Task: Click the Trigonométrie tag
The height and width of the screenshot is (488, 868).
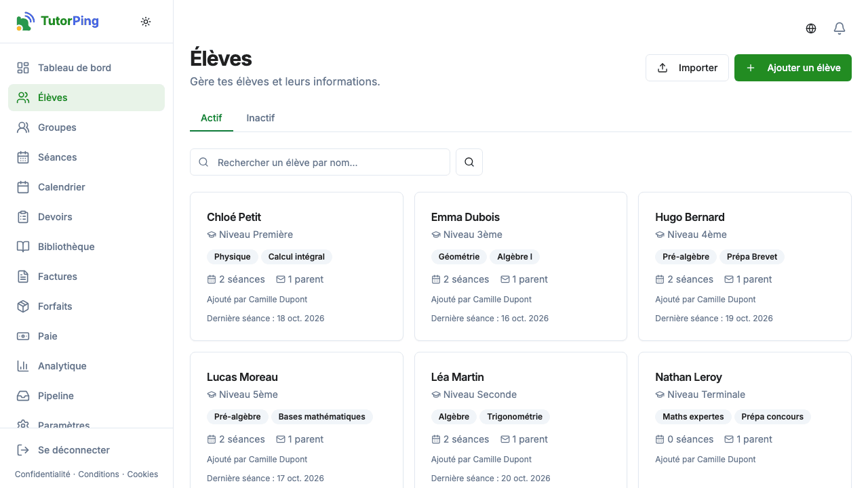Action: (x=515, y=417)
